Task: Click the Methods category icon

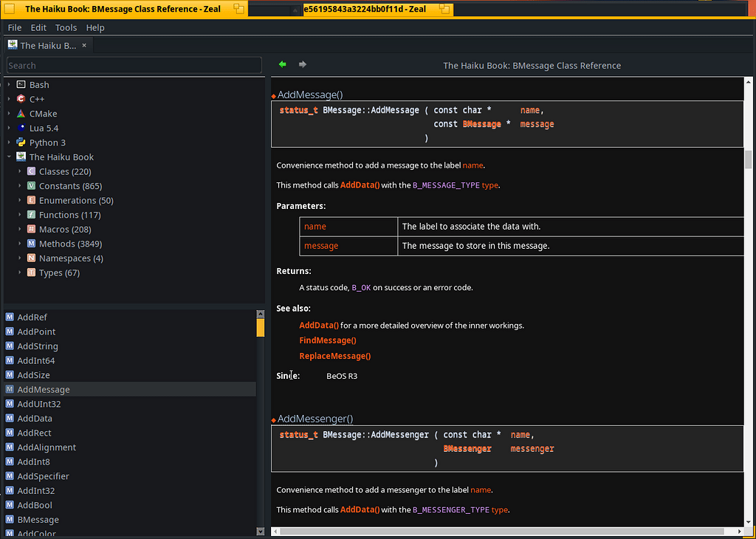Action: coord(31,244)
